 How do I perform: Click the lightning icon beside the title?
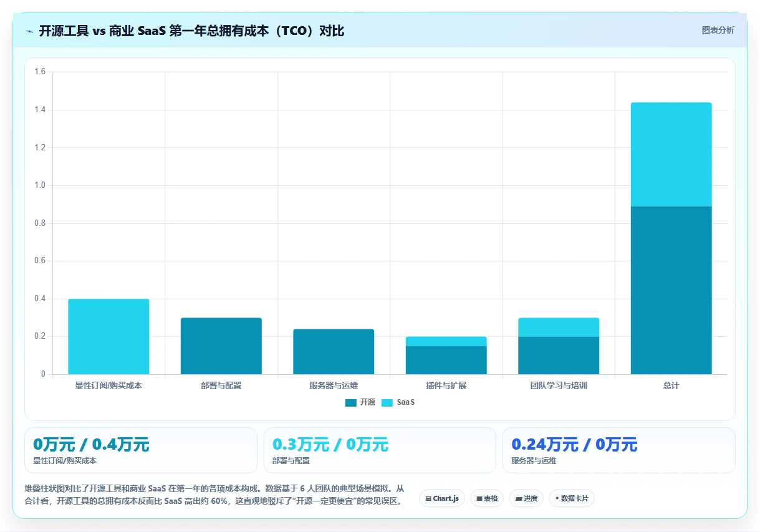click(29, 31)
